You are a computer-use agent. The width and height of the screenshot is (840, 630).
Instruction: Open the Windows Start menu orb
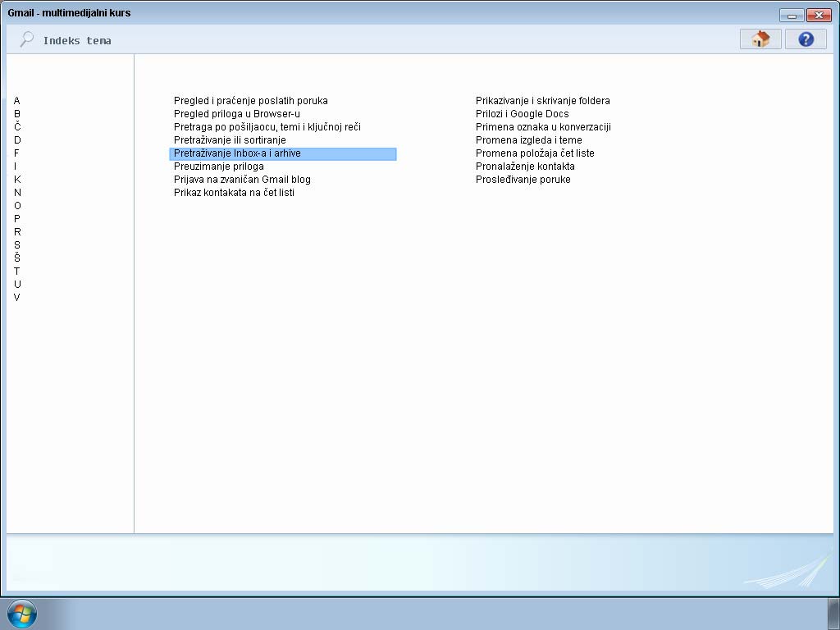pyautogui.click(x=21, y=614)
